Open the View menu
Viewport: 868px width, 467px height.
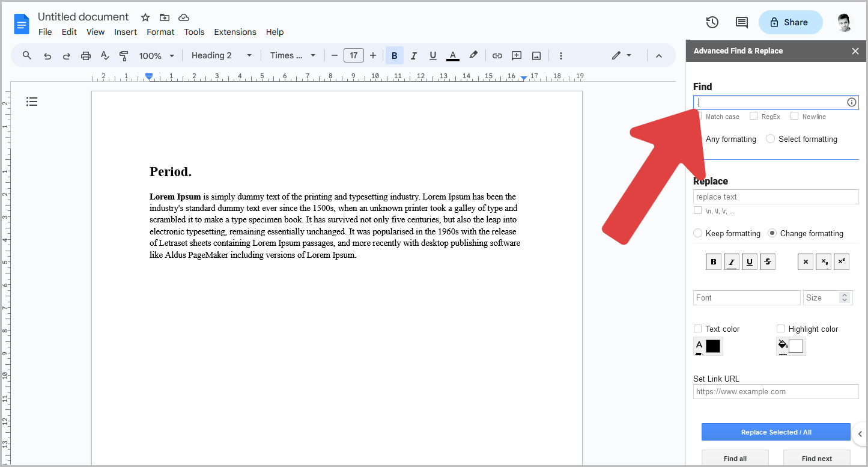[96, 32]
